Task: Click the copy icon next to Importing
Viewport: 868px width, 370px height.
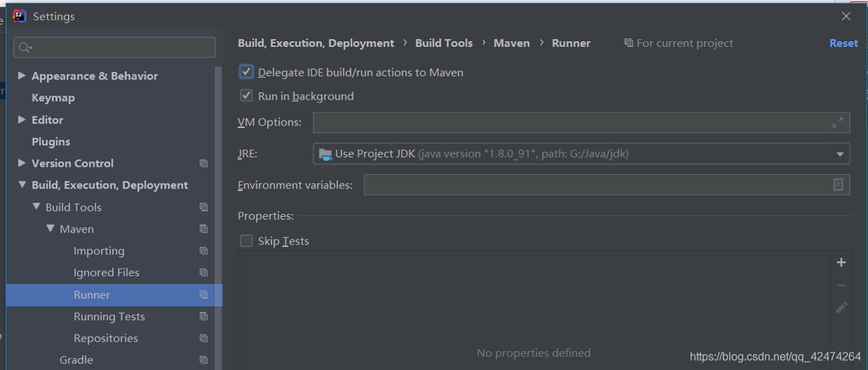Action: 203,251
